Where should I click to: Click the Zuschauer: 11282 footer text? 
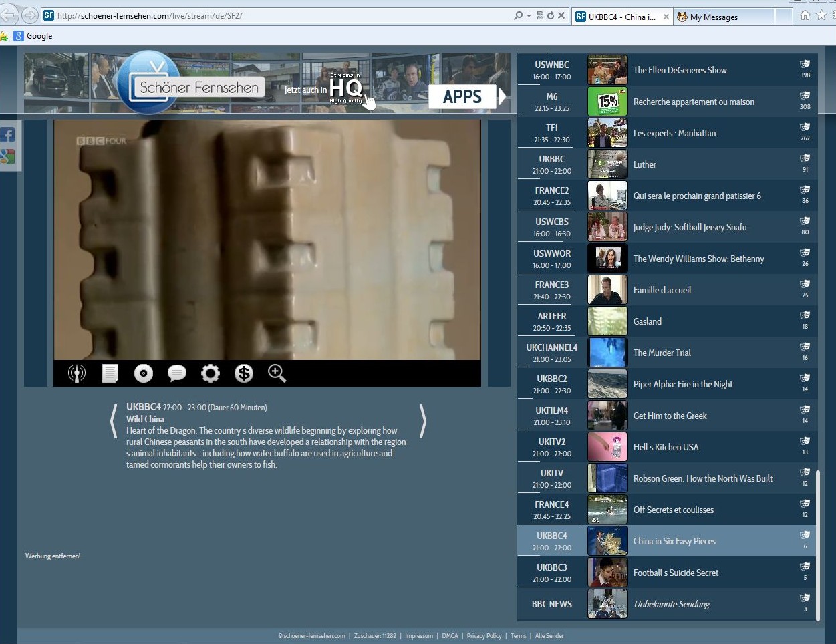point(375,635)
